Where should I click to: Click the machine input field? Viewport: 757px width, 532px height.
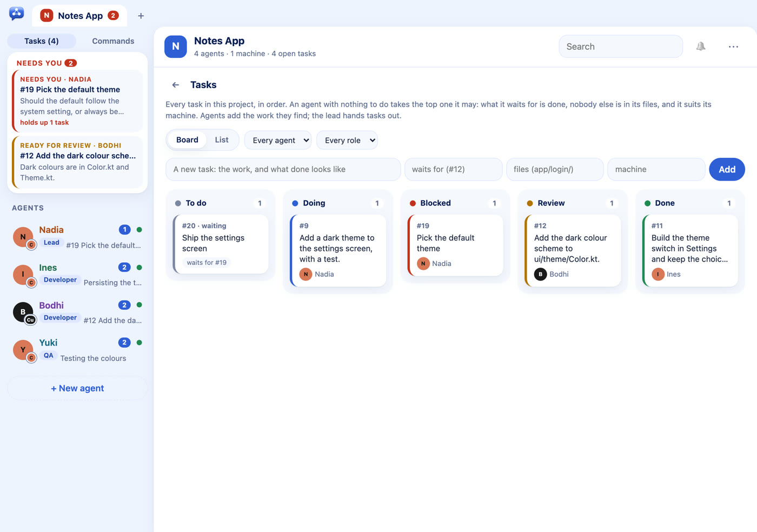pos(656,169)
